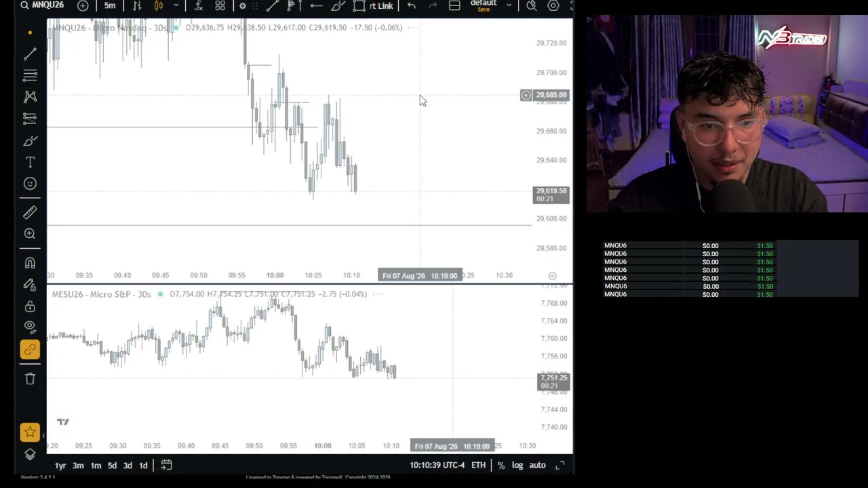Click the trash remove drawings icon
This screenshot has width=868, height=488.
click(30, 379)
